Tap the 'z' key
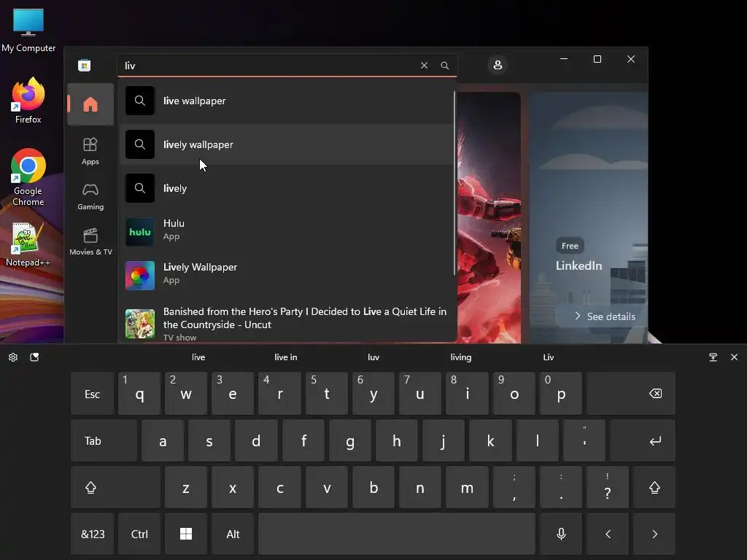The image size is (747, 560). pyautogui.click(x=186, y=487)
